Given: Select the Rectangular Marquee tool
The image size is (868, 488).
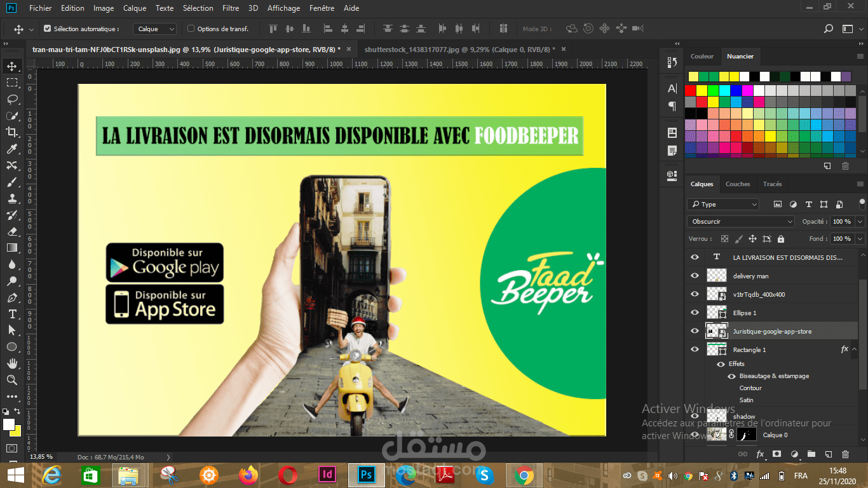Looking at the screenshot, I should point(11,83).
